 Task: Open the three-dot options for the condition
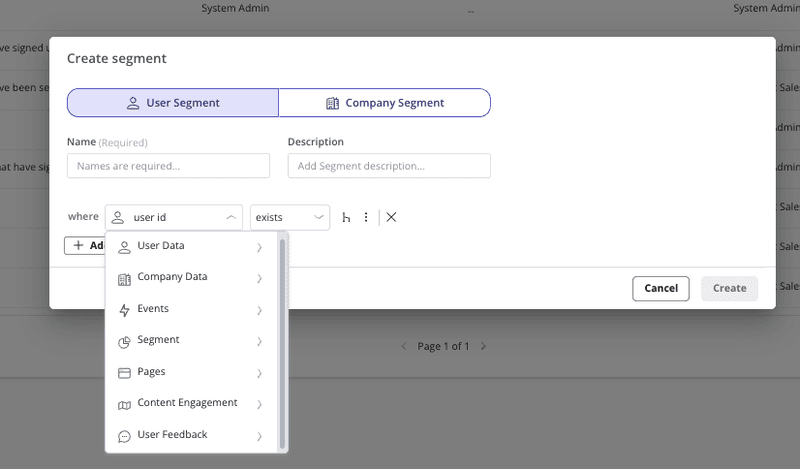click(x=366, y=217)
